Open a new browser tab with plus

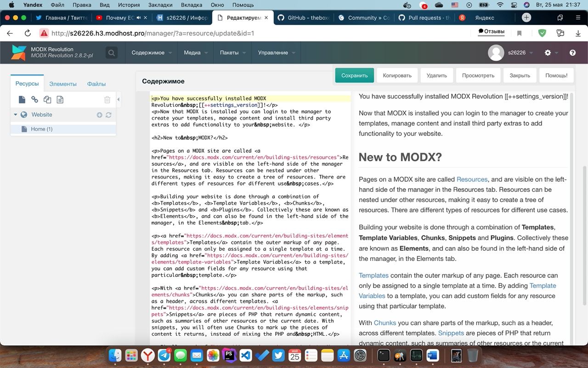(526, 17)
